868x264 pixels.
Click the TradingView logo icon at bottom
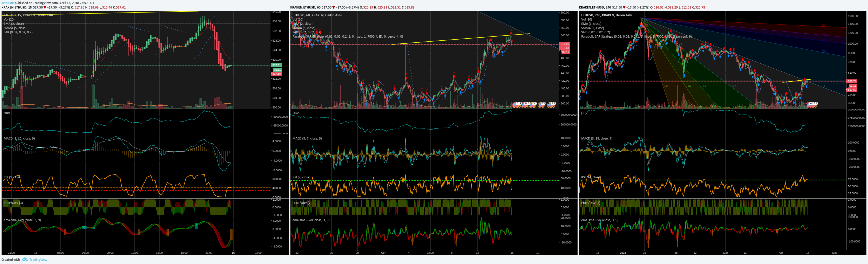(24, 259)
